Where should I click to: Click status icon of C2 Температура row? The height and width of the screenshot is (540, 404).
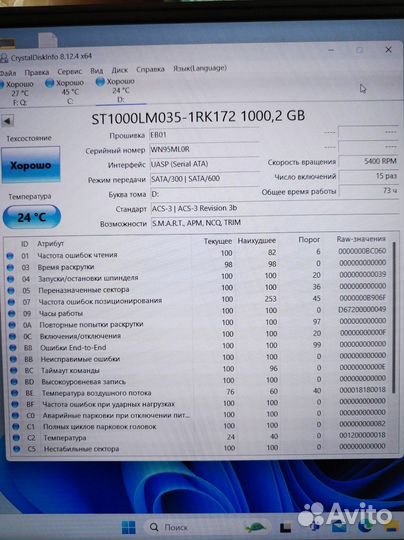click(x=16, y=438)
